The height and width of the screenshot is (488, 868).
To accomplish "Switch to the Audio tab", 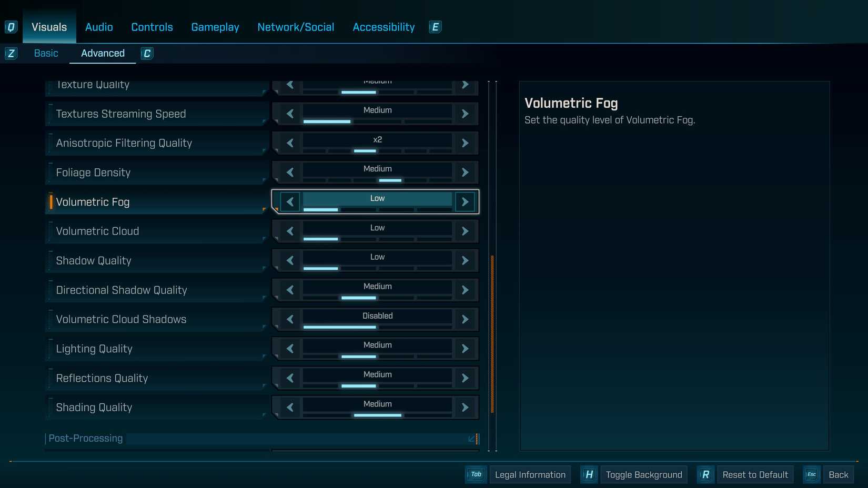I will click(x=98, y=27).
